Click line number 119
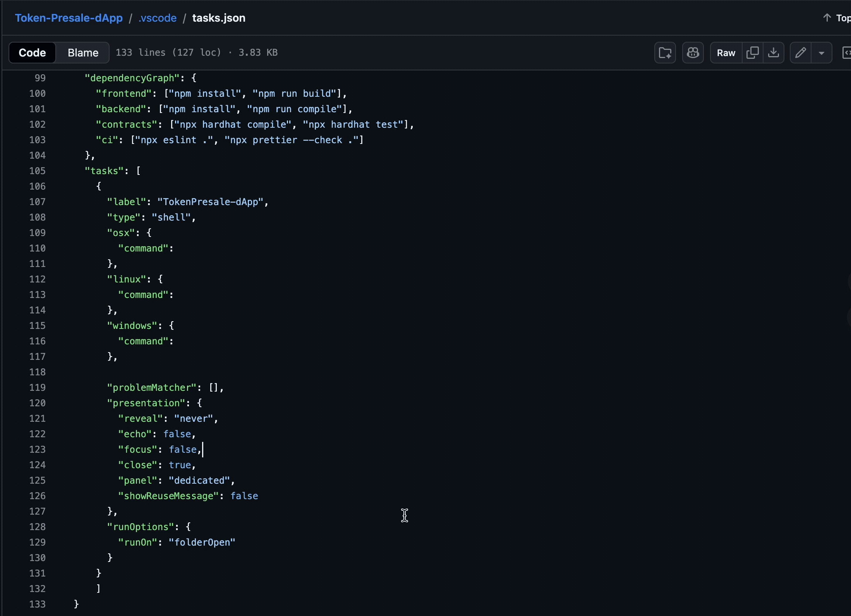The height and width of the screenshot is (616, 851). tap(38, 388)
